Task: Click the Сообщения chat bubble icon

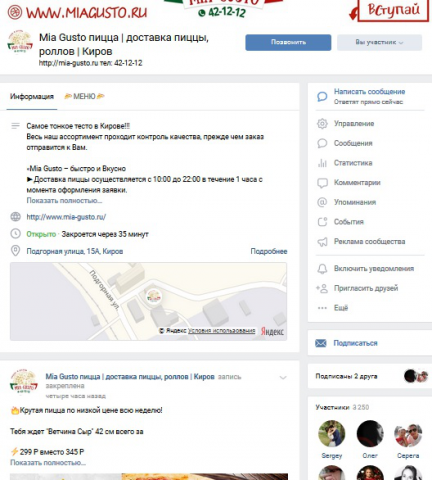Action: pos(322,143)
